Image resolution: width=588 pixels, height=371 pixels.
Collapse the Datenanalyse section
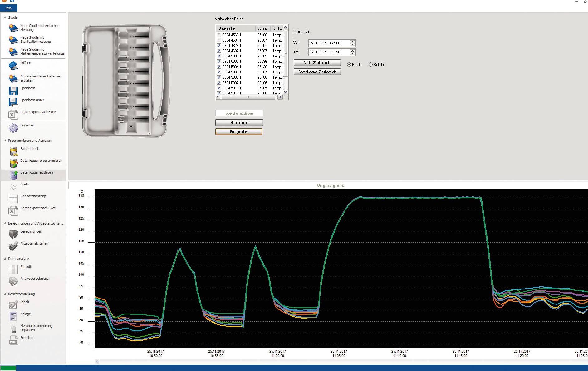[5, 259]
